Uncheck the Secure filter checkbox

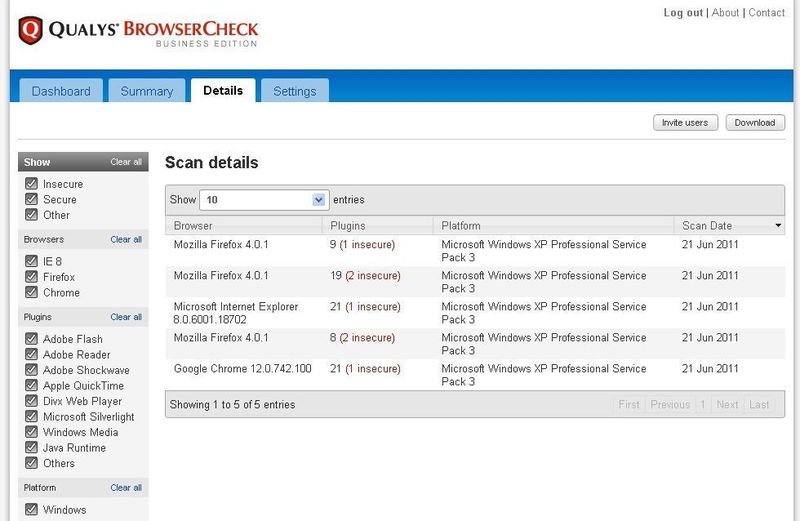pyautogui.click(x=31, y=199)
